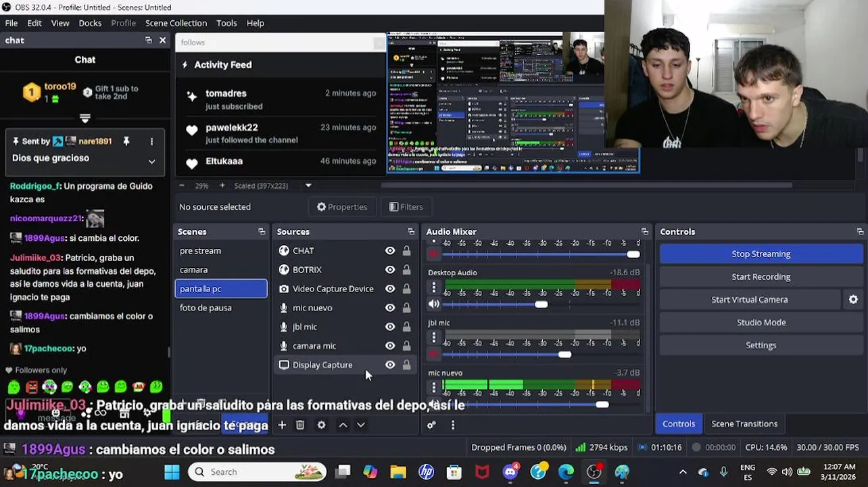Toggle lock on camara mic source
This screenshot has width=868, height=487.
pyautogui.click(x=406, y=346)
